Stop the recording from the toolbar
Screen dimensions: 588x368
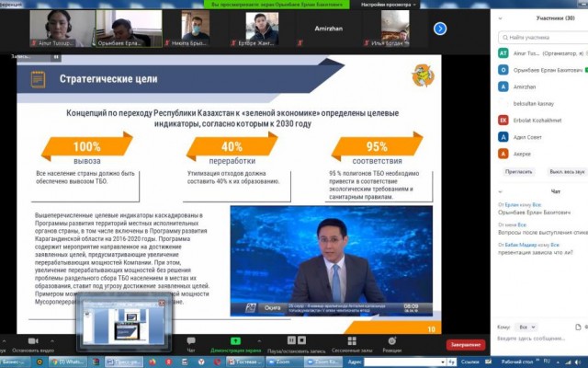coord(301,340)
